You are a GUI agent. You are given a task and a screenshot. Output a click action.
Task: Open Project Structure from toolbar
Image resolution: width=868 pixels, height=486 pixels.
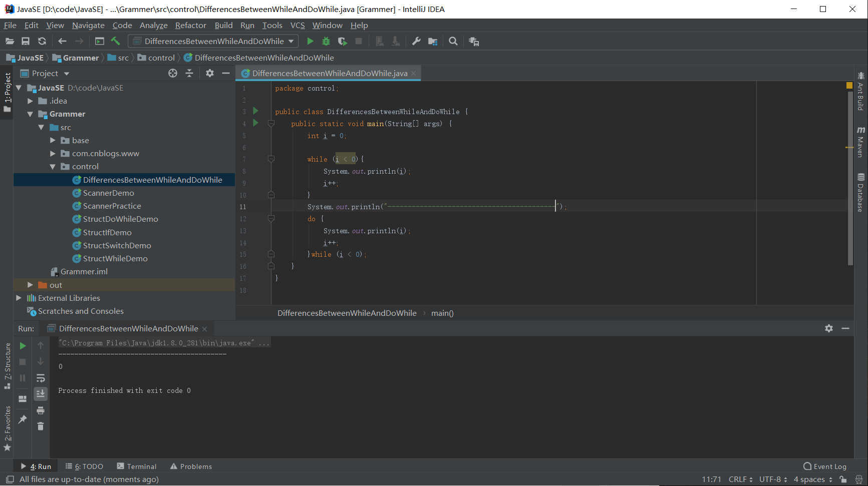coord(433,42)
